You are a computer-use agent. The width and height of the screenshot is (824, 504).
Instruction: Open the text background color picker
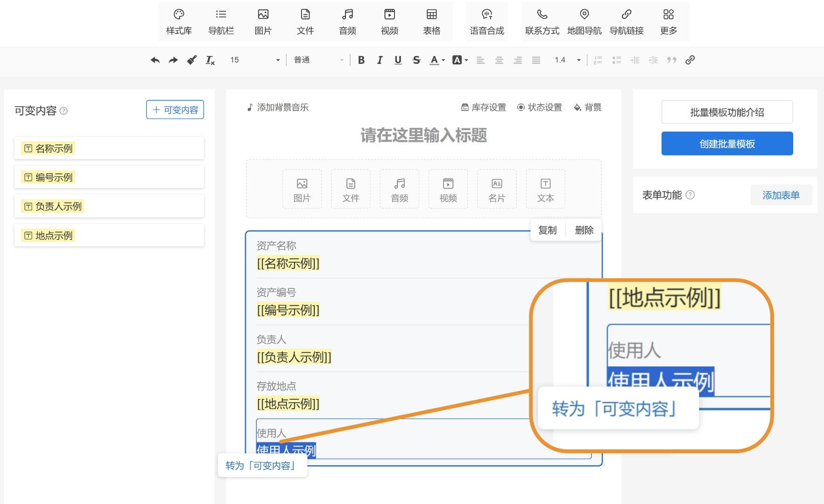[x=460, y=60]
